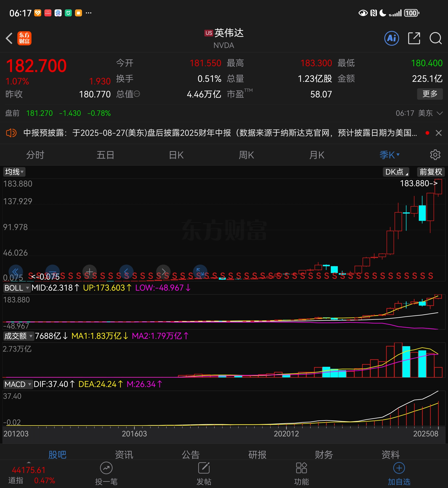Tap the latest quarterly candlestick
Screen dimensions: 448x488
(438, 187)
